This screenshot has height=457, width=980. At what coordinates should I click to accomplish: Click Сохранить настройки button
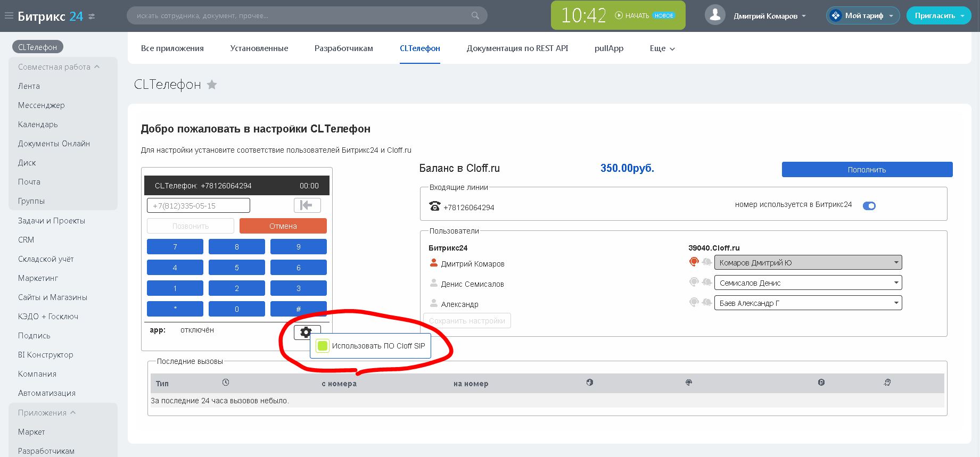coord(467,321)
